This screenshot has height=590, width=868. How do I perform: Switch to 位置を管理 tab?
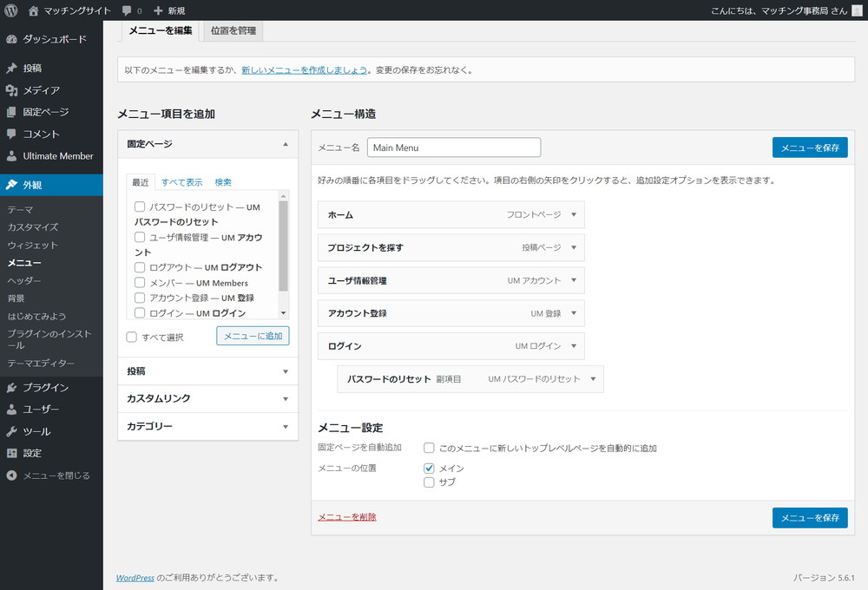(x=233, y=30)
